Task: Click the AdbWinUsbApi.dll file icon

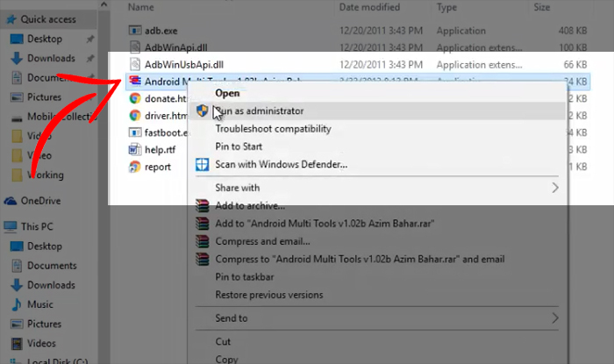Action: tap(135, 65)
